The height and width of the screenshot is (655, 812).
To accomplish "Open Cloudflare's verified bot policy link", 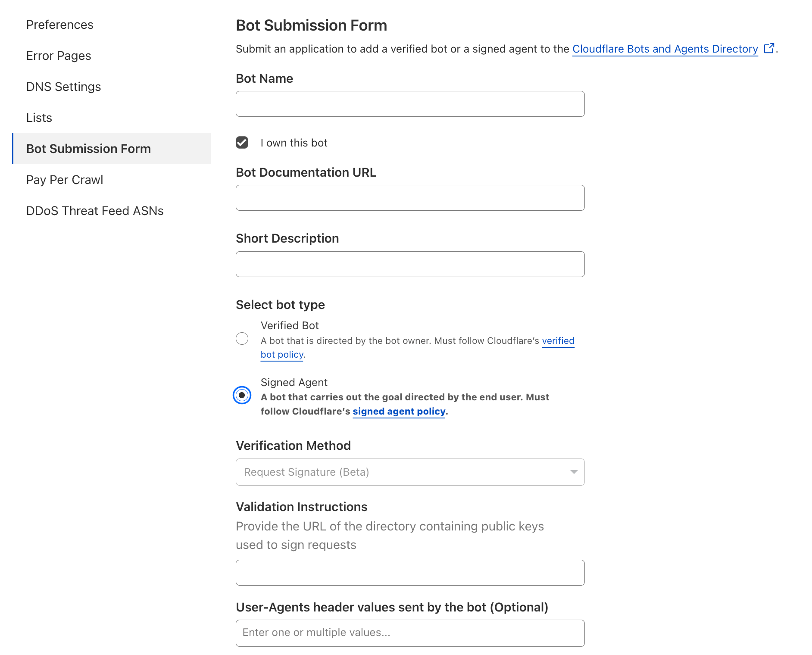I will 558,340.
